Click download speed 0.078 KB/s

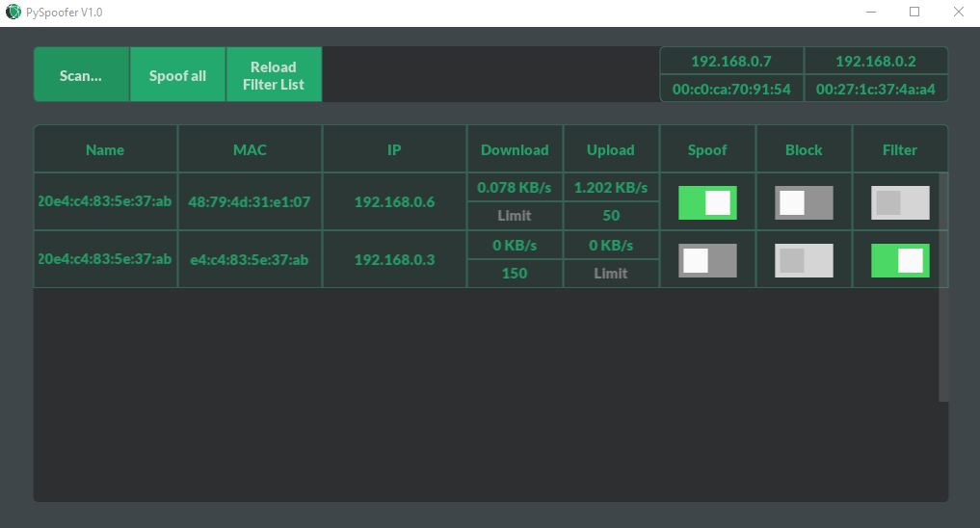pyautogui.click(x=515, y=188)
